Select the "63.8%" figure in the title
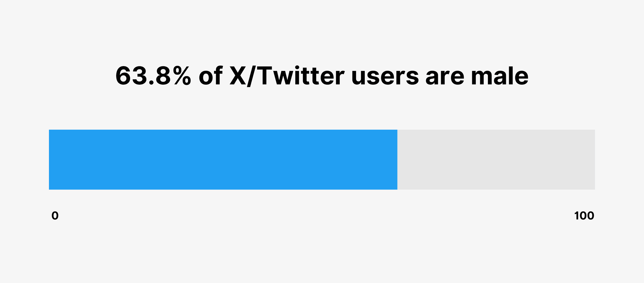Viewport: 644px width, 283px height. (153, 76)
